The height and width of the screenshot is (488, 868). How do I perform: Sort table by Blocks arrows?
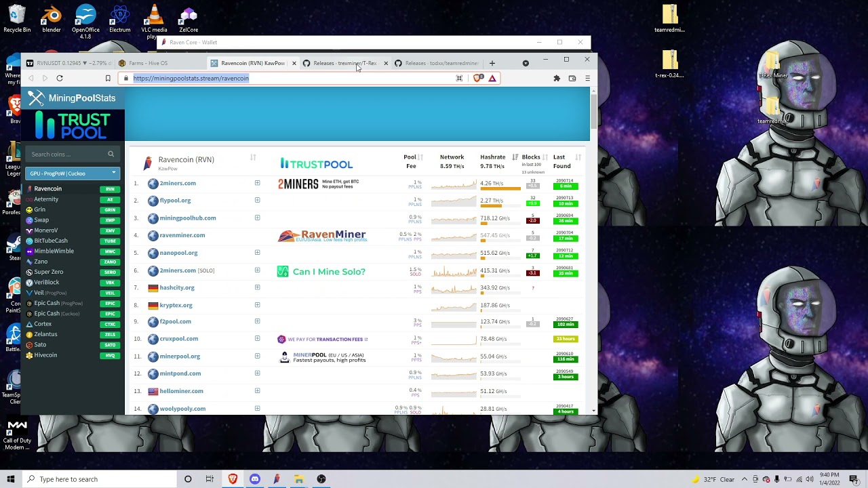pyautogui.click(x=545, y=157)
